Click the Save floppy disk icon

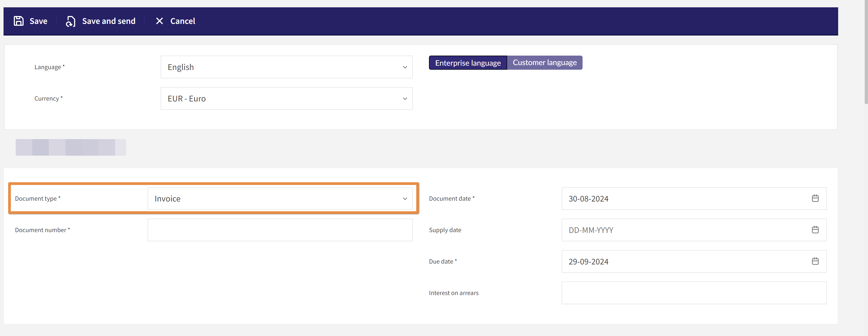tap(18, 21)
